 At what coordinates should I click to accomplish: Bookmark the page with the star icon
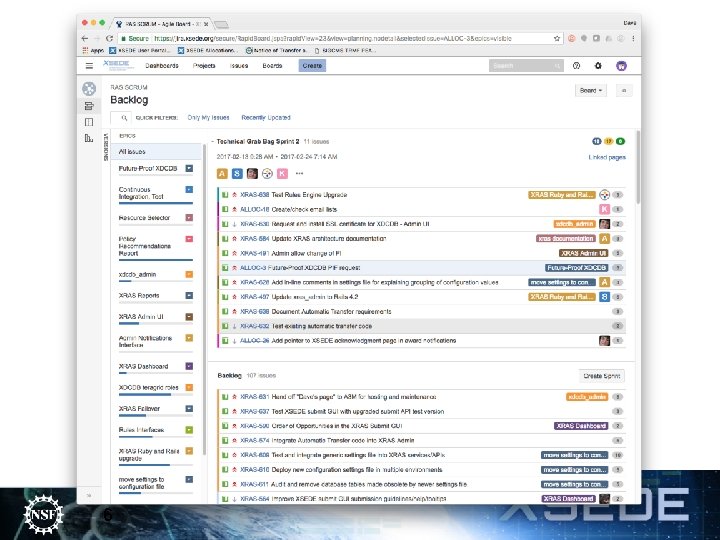(x=557, y=39)
